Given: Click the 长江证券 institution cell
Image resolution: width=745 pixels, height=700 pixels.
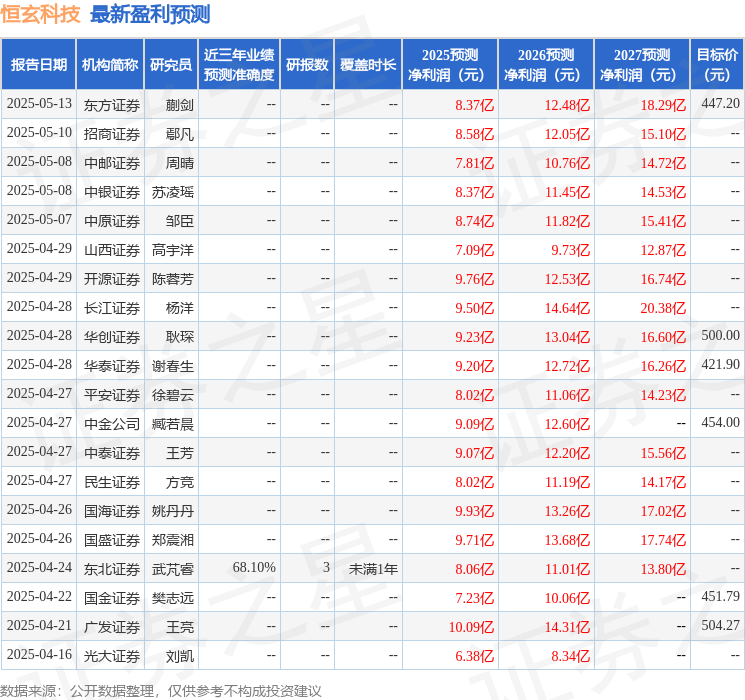Looking at the screenshot, I should click(112, 308).
